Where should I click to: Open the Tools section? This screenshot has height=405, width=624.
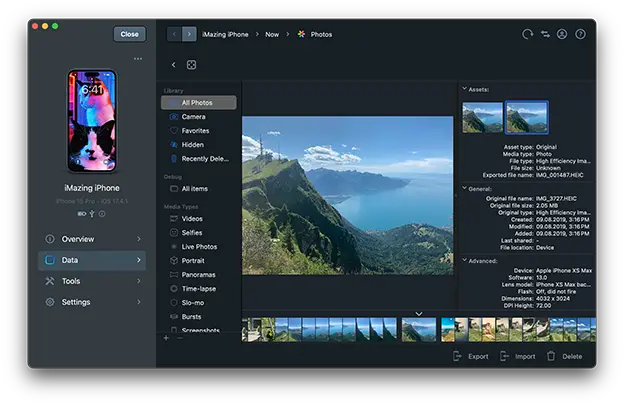point(92,281)
